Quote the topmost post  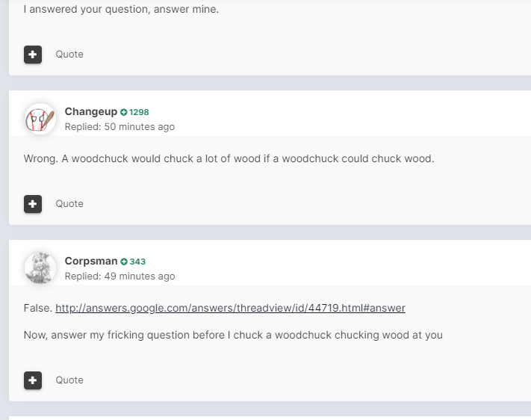[x=69, y=55]
